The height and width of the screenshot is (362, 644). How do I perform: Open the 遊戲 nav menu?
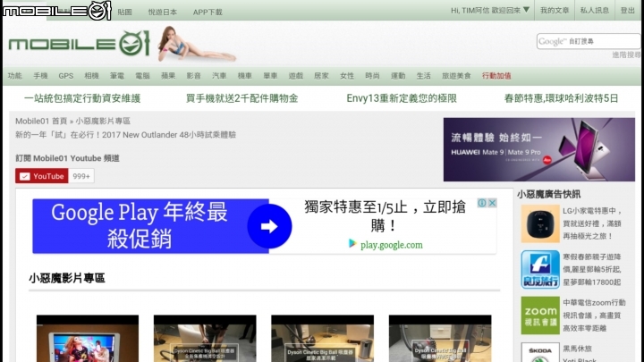pyautogui.click(x=296, y=75)
